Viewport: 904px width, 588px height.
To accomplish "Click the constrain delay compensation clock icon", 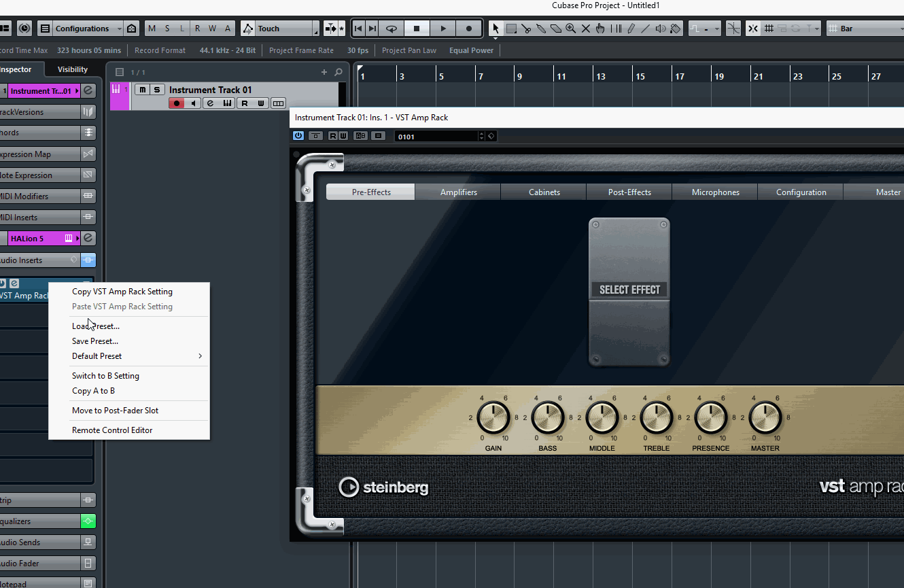I will [24, 29].
